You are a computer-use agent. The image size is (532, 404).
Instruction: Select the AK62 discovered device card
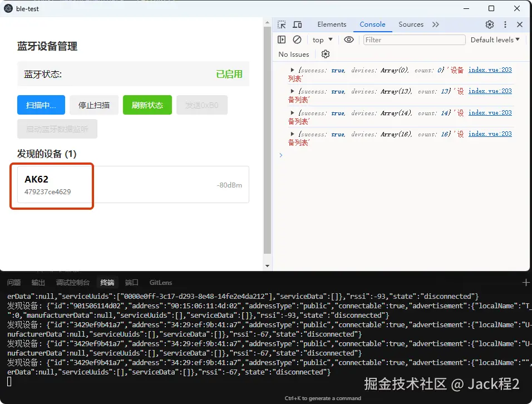[133, 185]
